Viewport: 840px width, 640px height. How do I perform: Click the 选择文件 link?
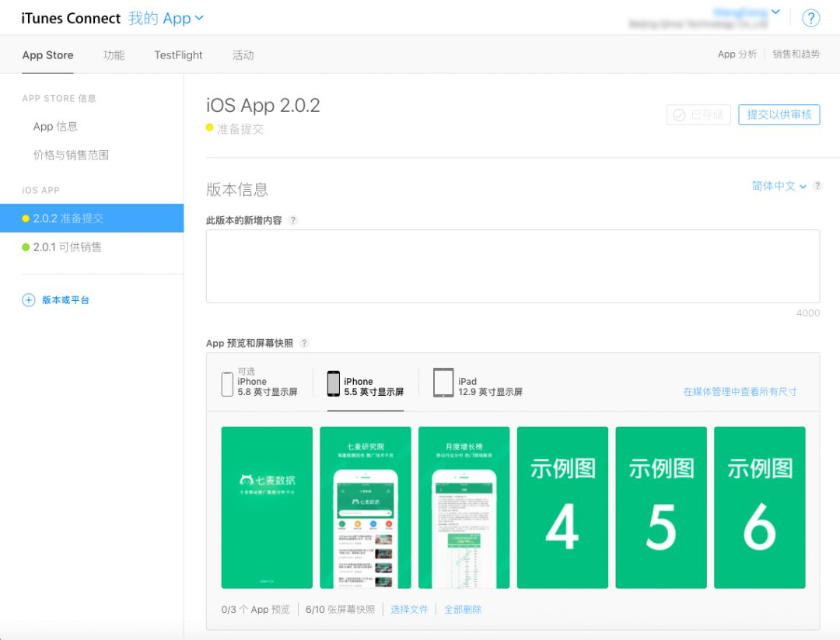coord(409,610)
